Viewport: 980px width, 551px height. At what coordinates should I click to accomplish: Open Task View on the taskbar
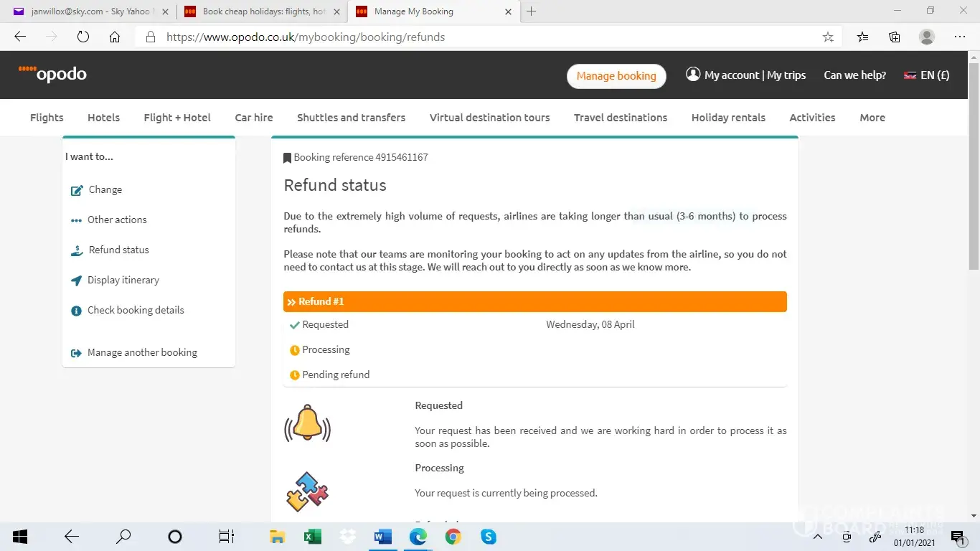226,537
